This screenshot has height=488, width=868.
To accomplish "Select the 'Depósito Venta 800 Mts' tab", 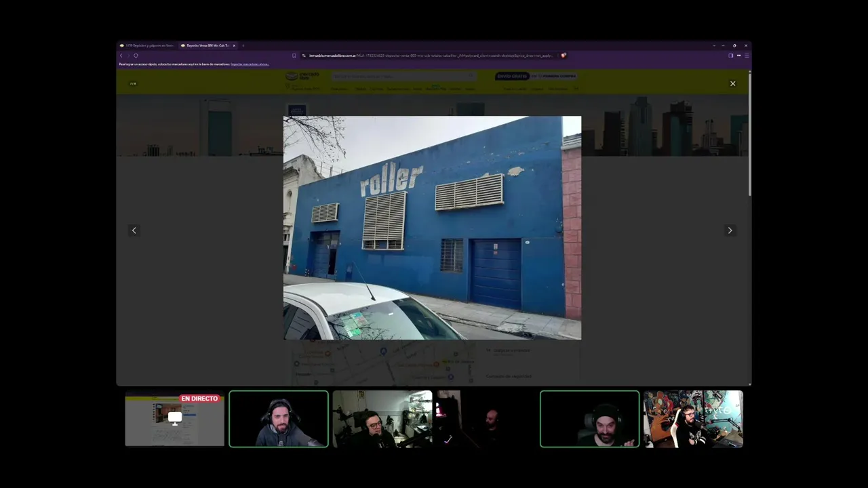I will click(206, 45).
